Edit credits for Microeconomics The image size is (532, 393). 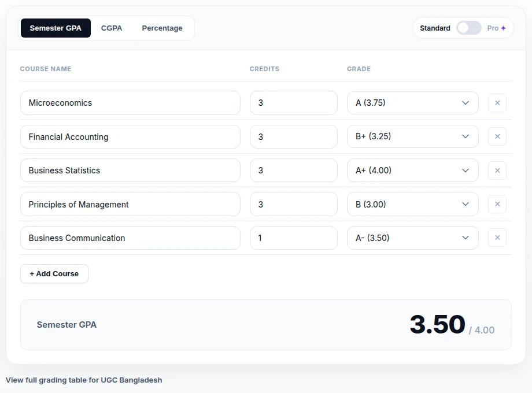point(294,103)
